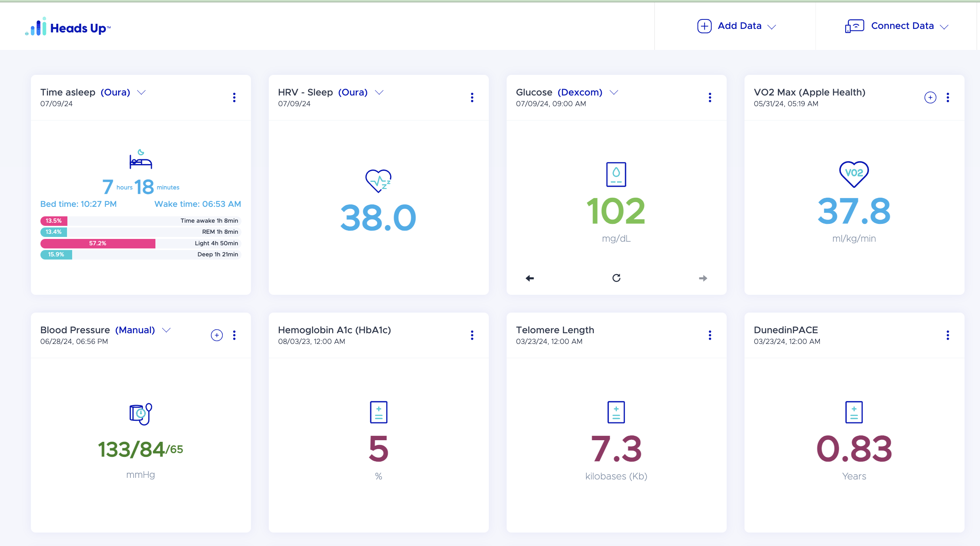Click the lab report icon above HbA1c value 5
The height and width of the screenshot is (546, 980).
tap(379, 412)
